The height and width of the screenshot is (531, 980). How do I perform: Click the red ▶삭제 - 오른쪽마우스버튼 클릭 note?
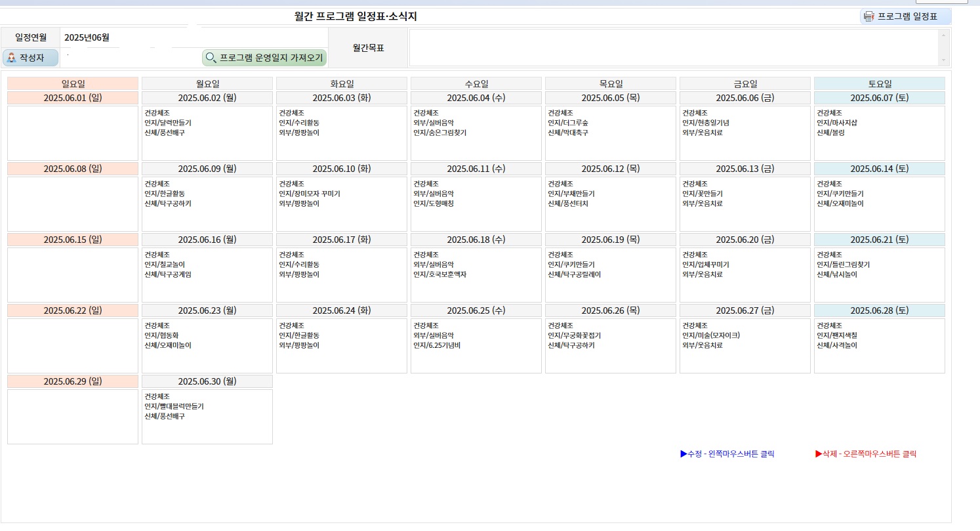[x=865, y=454]
